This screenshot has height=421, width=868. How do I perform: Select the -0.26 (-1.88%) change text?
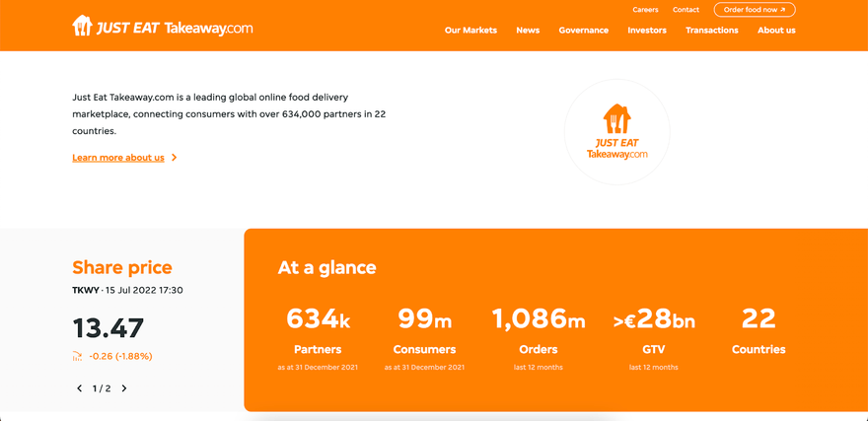120,356
